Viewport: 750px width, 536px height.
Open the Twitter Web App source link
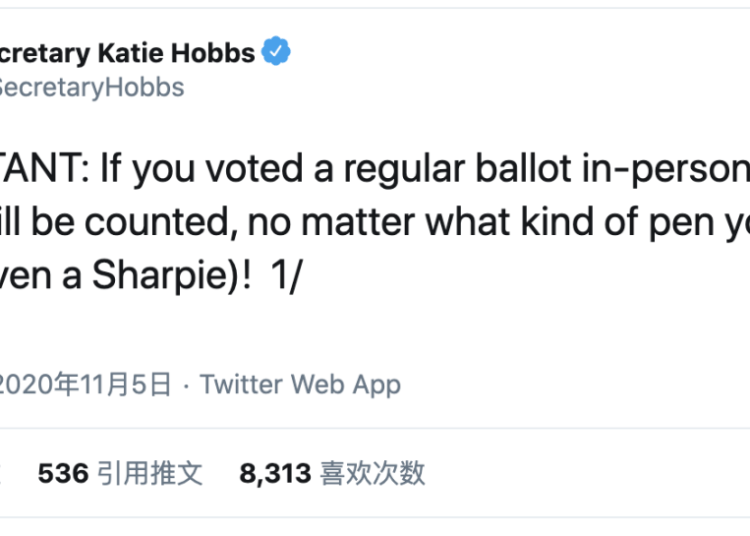coord(300,385)
